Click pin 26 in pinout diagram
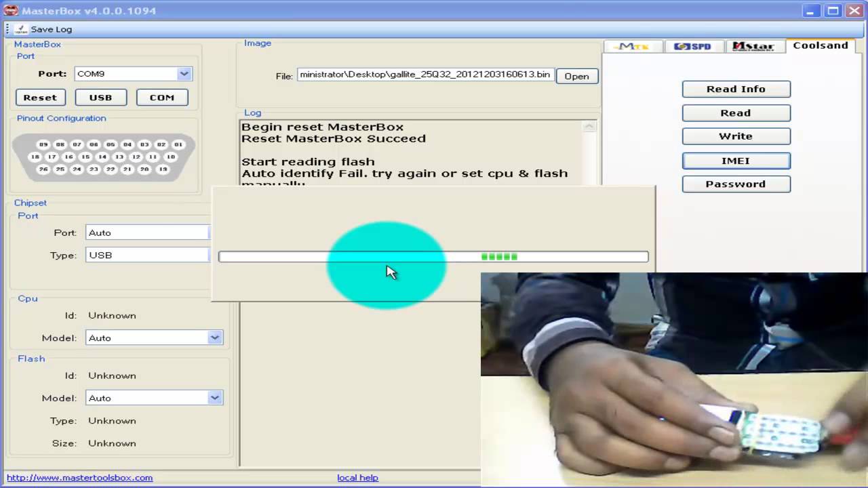868x488 pixels. (43, 169)
